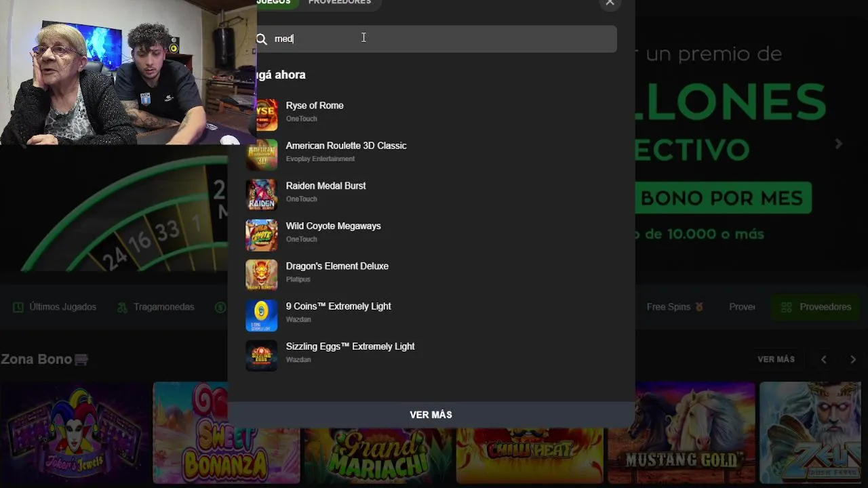
Task: Close the search overlay with the X
Action: (610, 3)
